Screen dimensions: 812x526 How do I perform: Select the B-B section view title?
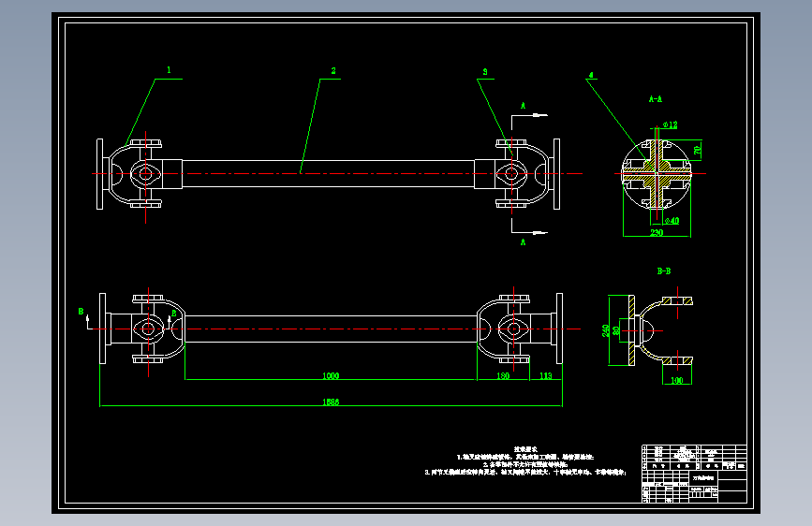tap(664, 270)
